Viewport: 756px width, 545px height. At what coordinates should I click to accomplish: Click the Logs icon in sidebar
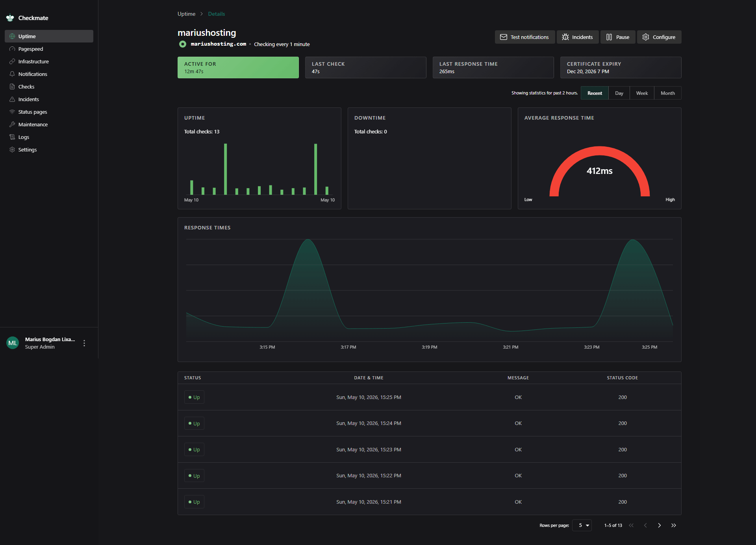click(12, 137)
